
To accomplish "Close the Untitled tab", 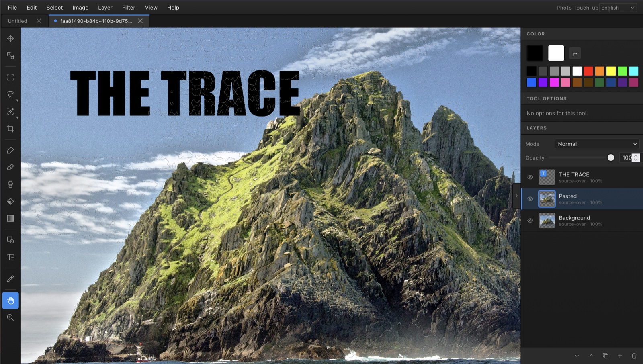I will tap(39, 21).
